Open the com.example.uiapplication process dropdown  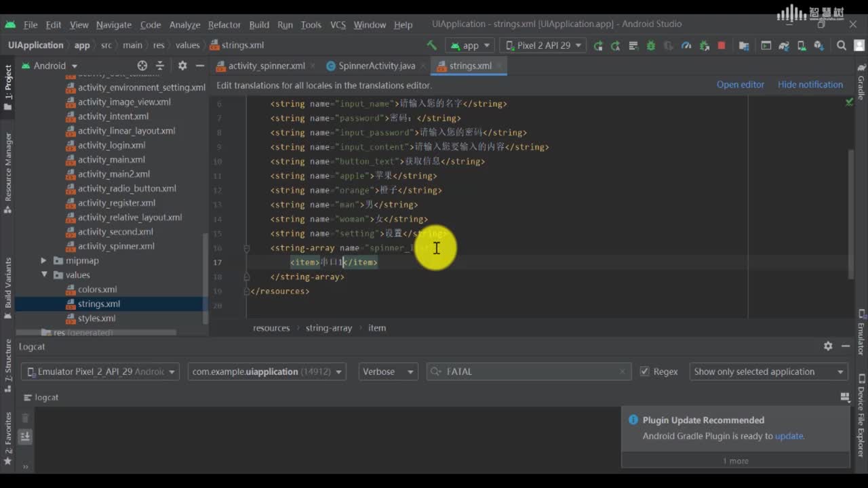click(x=267, y=371)
